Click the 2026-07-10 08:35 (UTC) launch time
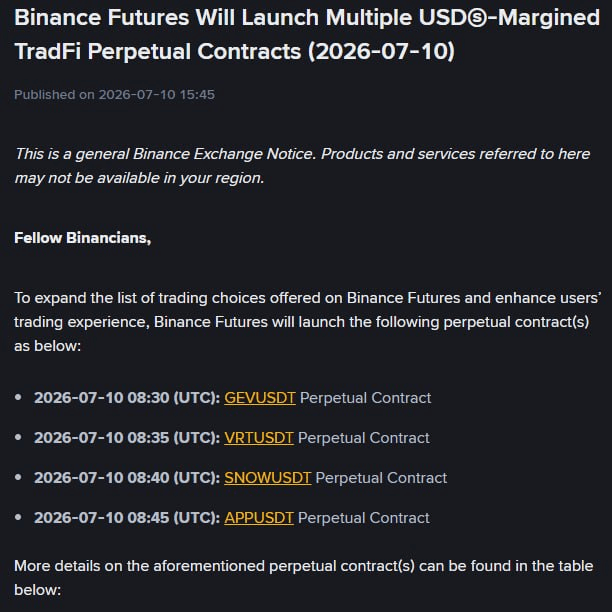 pos(127,438)
